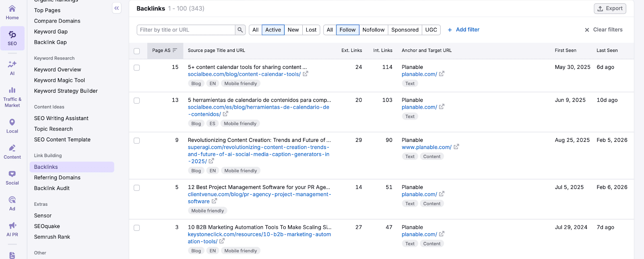Open Semrush Rank under Extras

click(52, 237)
